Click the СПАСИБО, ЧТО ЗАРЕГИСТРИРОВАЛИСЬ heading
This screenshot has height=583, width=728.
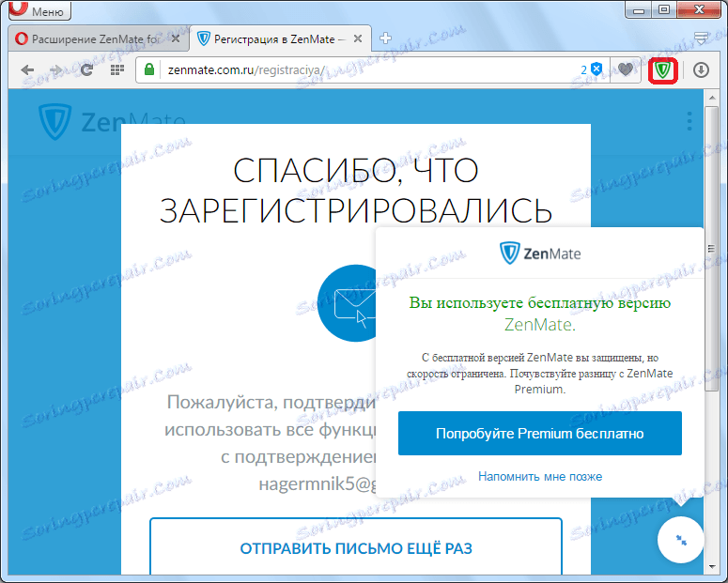pyautogui.click(x=356, y=190)
